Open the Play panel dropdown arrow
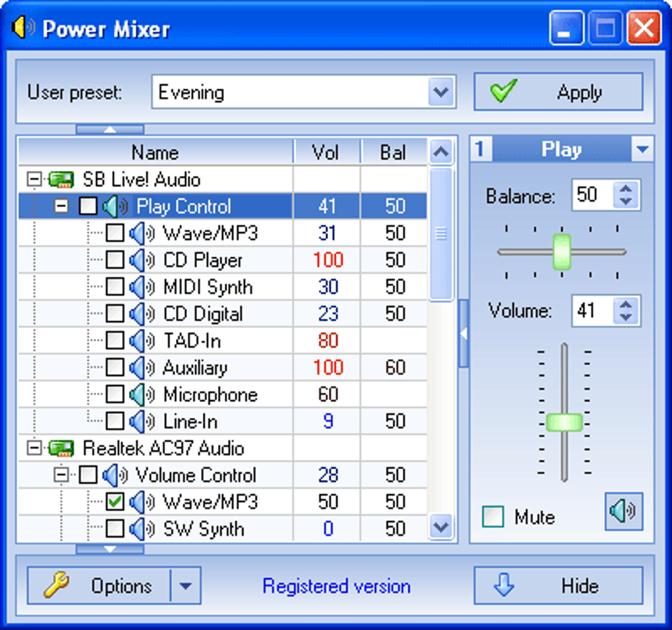 (642, 149)
